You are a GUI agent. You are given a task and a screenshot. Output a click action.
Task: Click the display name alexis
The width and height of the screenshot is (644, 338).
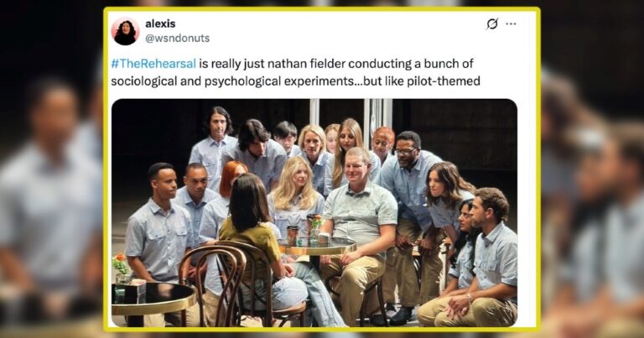[x=160, y=23]
